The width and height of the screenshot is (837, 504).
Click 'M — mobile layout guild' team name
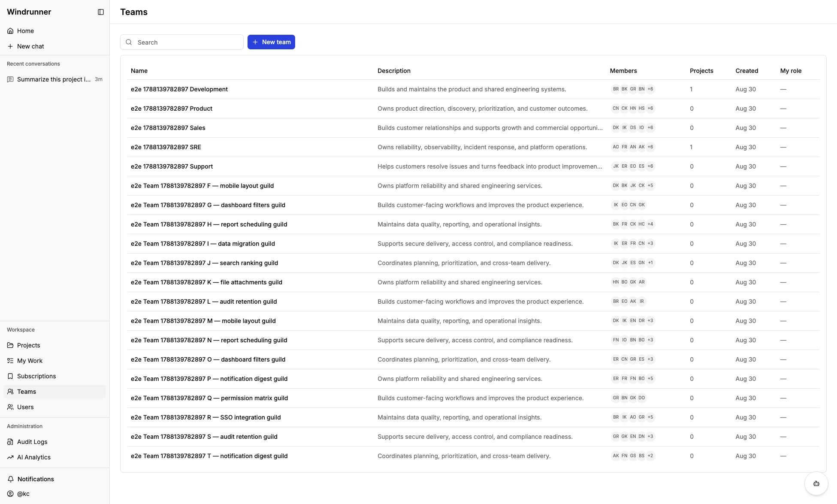(x=203, y=321)
